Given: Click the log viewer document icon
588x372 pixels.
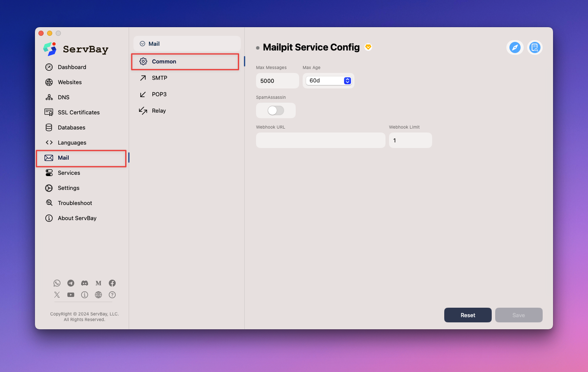Looking at the screenshot, I should click(x=535, y=47).
